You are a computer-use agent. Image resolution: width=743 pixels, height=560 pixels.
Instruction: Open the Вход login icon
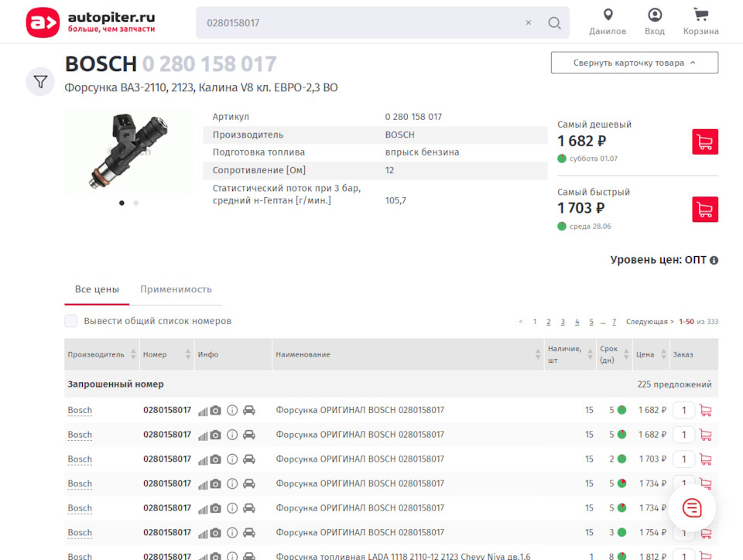pos(655,22)
